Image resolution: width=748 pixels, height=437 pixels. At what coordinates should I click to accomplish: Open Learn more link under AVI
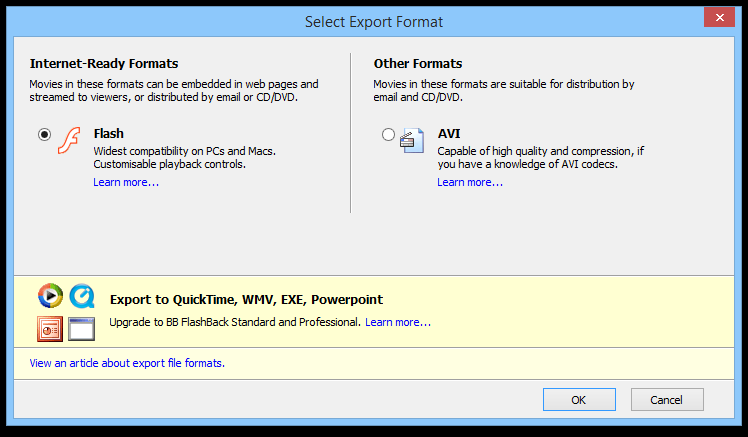(x=470, y=182)
